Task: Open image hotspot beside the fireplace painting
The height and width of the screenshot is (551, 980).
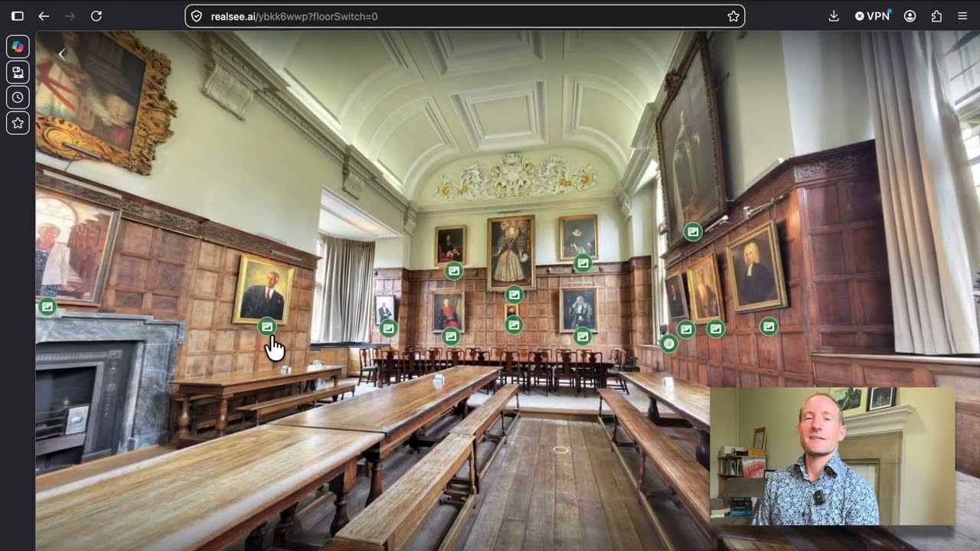Action: (x=47, y=307)
